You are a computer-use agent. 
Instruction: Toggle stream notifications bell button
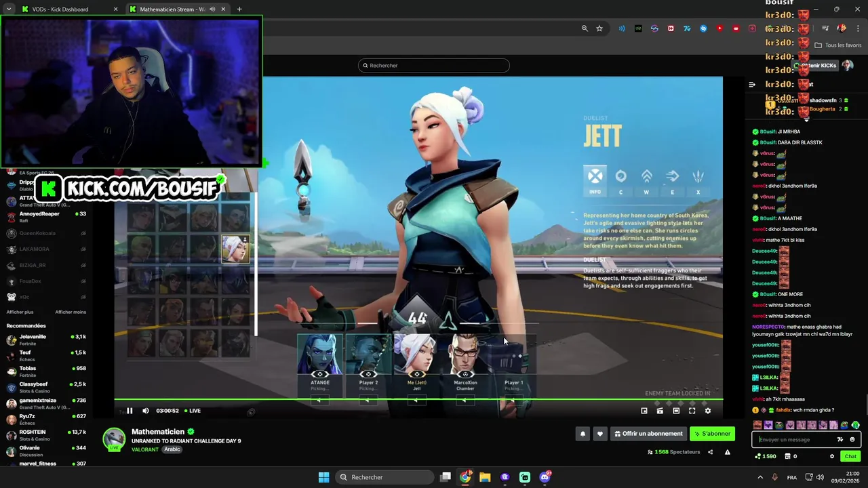pos(583,434)
